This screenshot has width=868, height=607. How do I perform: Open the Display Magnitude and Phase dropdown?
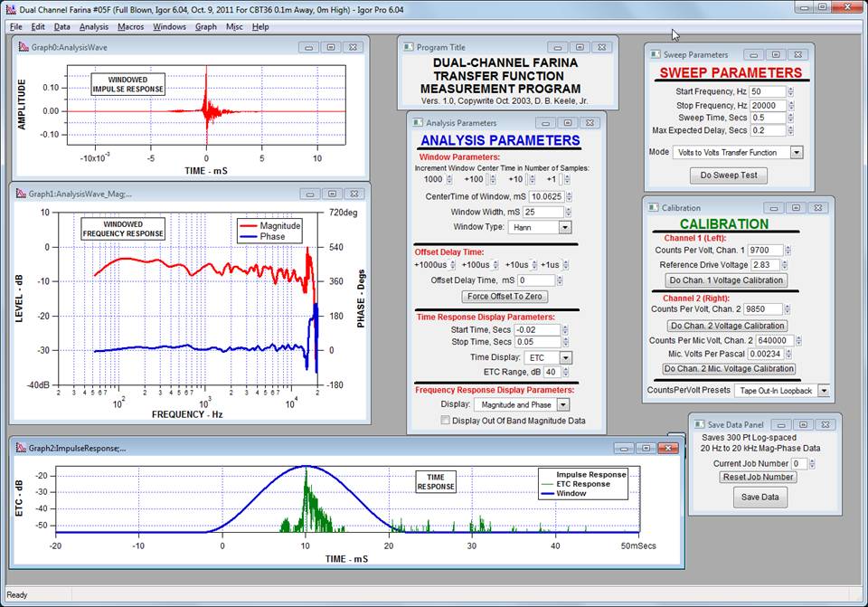(x=563, y=405)
